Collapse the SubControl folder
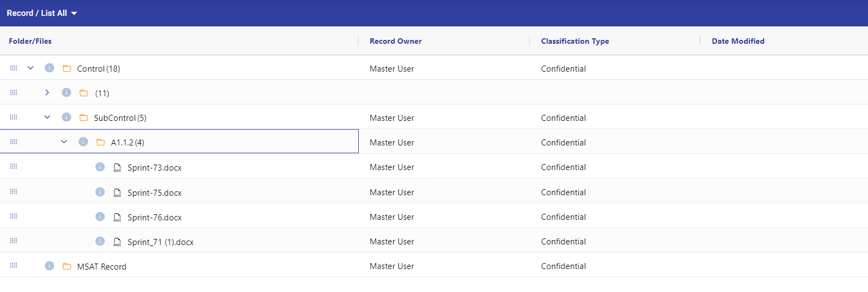Viewport: 868px width, 292px height. pyautogui.click(x=47, y=118)
